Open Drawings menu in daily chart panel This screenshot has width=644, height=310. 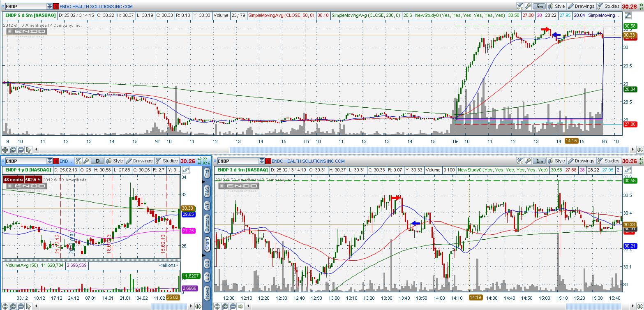click(x=139, y=161)
